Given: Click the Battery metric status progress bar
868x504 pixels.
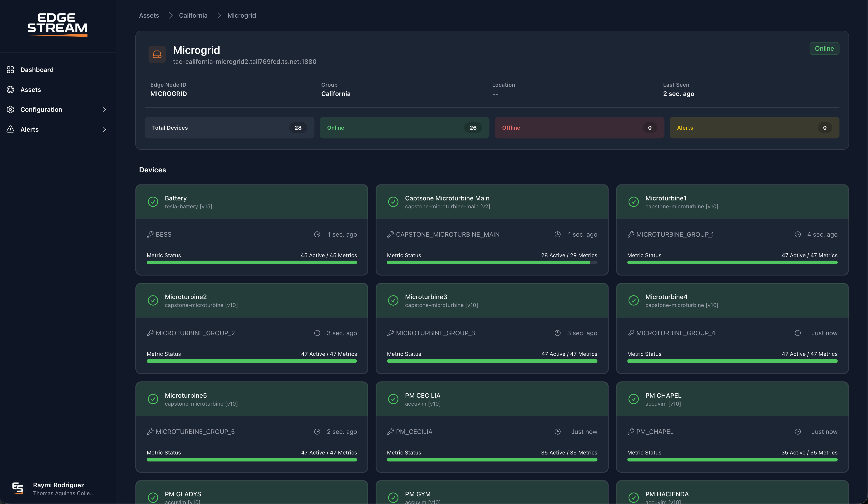Looking at the screenshot, I should (252, 263).
